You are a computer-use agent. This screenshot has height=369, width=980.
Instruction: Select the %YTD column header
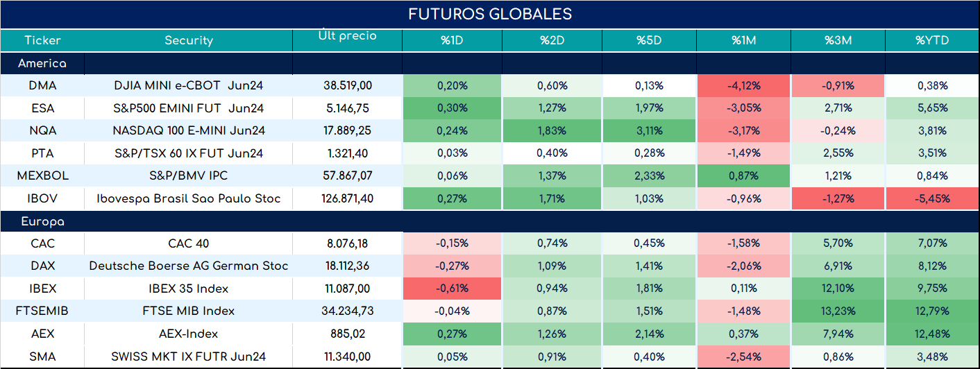933,40
